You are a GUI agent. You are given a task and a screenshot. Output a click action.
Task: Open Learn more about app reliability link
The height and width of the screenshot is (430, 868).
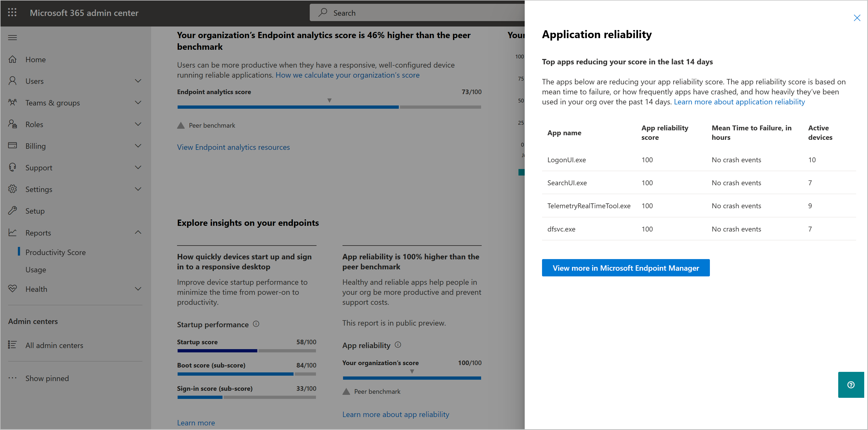coord(396,414)
